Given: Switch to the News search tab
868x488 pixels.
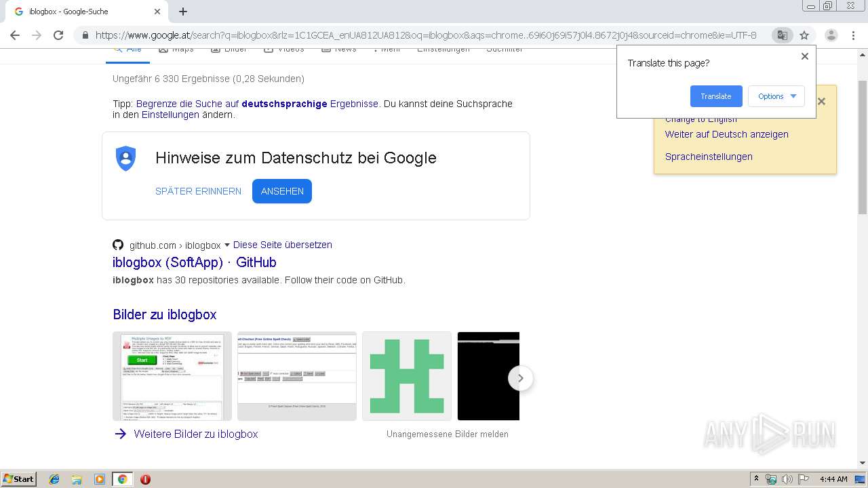Looking at the screenshot, I should 339,51.
